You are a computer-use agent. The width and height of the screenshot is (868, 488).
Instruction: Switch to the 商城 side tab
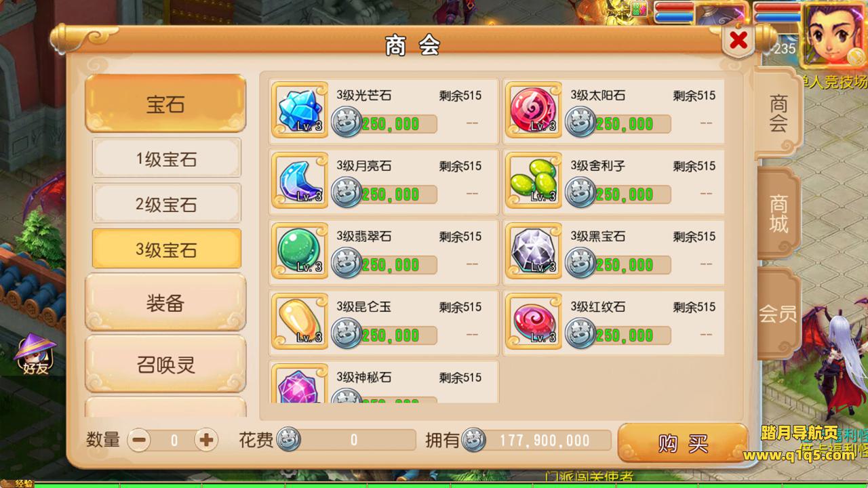pos(778,213)
